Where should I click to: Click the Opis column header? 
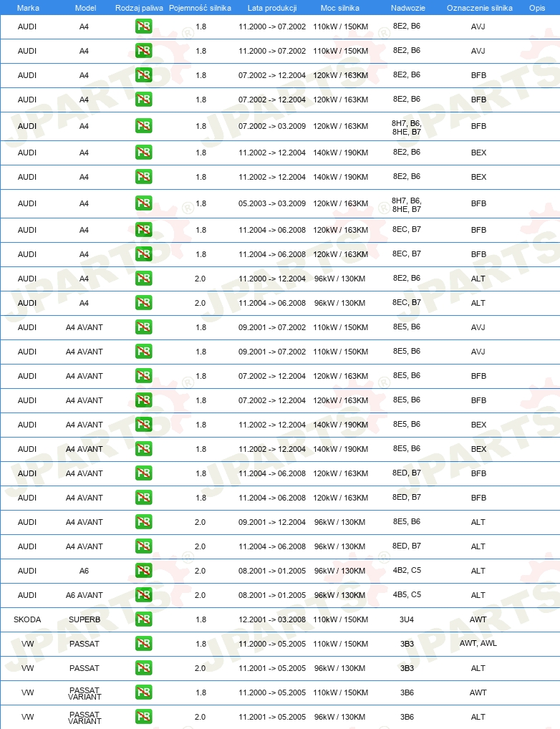(537, 8)
